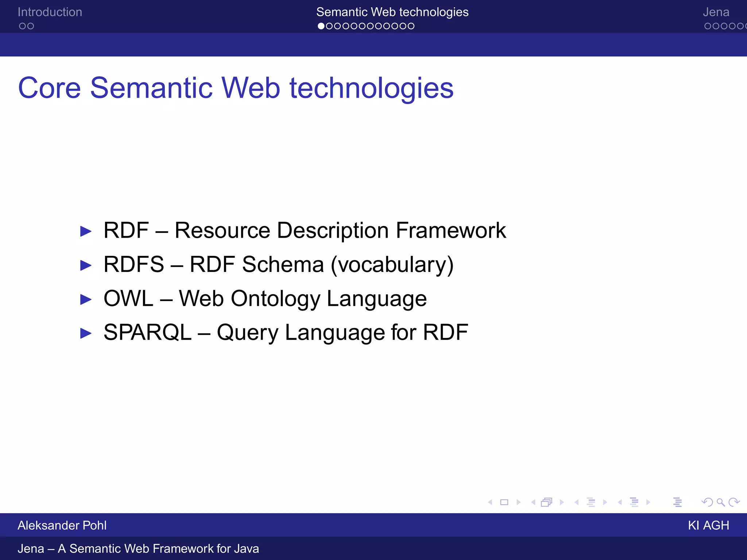Click the section lines navigation icon
This screenshot has width=747, height=560.
pos(634,502)
